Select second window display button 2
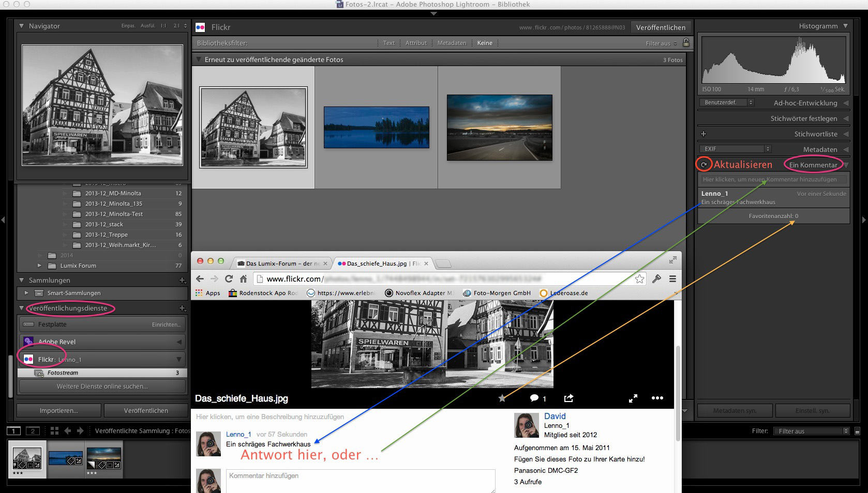Image resolution: width=868 pixels, height=493 pixels. 33,430
